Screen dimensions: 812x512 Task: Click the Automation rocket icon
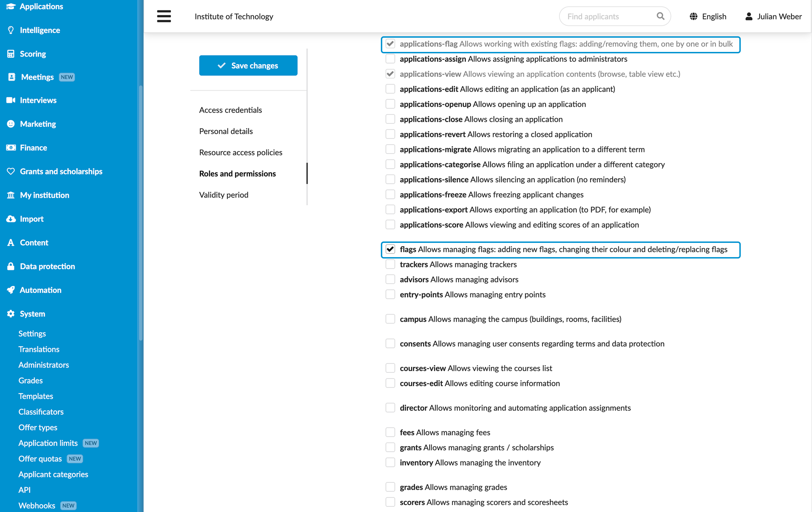point(11,290)
